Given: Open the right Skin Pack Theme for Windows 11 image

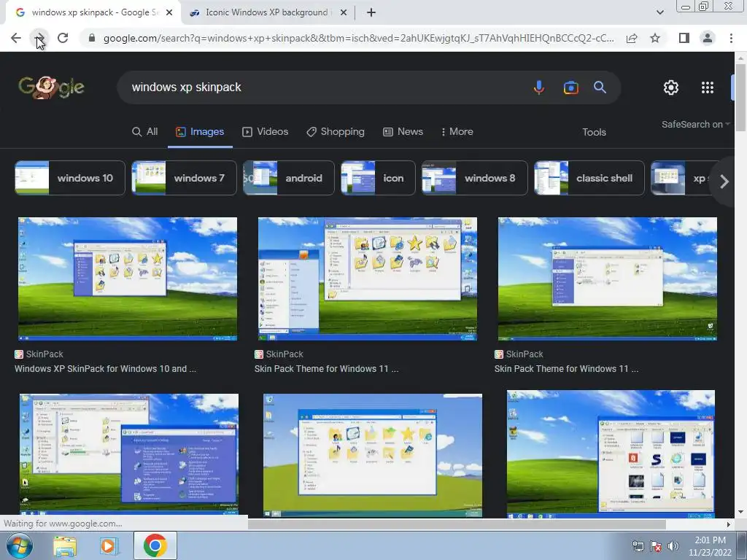Looking at the screenshot, I should point(608,279).
